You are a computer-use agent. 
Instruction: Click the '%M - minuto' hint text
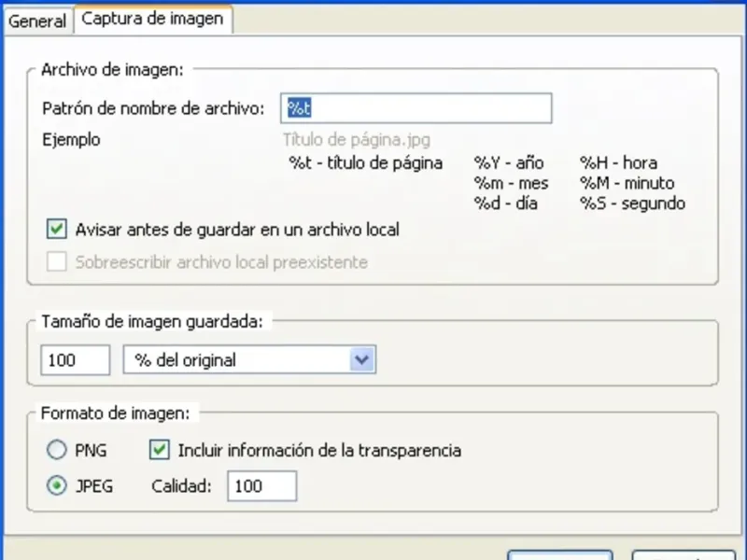click(x=627, y=183)
